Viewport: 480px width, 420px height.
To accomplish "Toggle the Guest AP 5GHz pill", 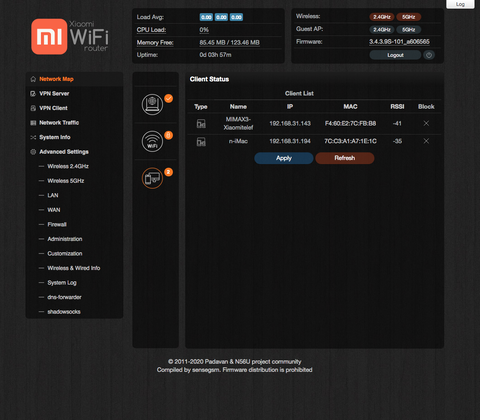I will coord(409,30).
